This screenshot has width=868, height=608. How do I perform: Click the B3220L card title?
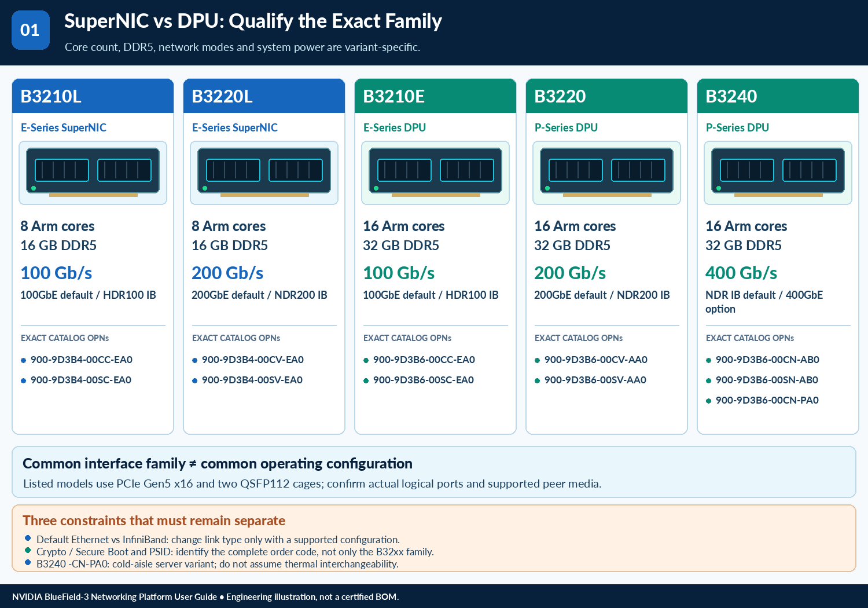pos(222,96)
